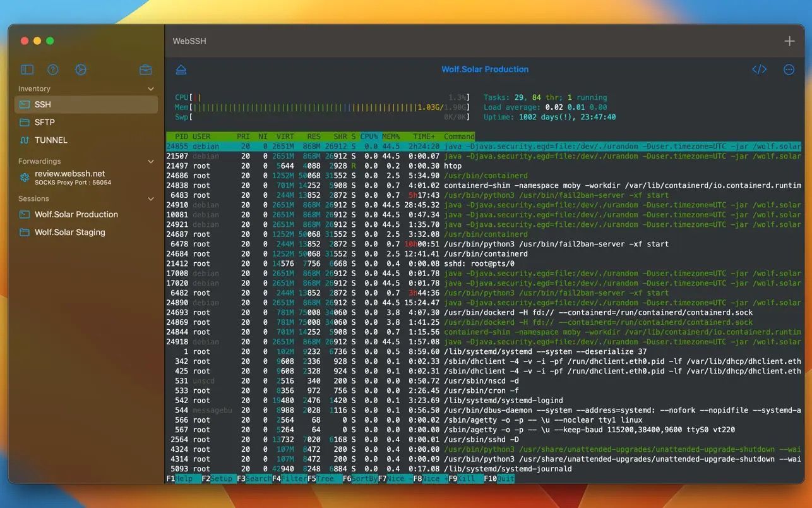The image size is (812, 508).
Task: Click the WebSSH window title text
Action: 189,41
